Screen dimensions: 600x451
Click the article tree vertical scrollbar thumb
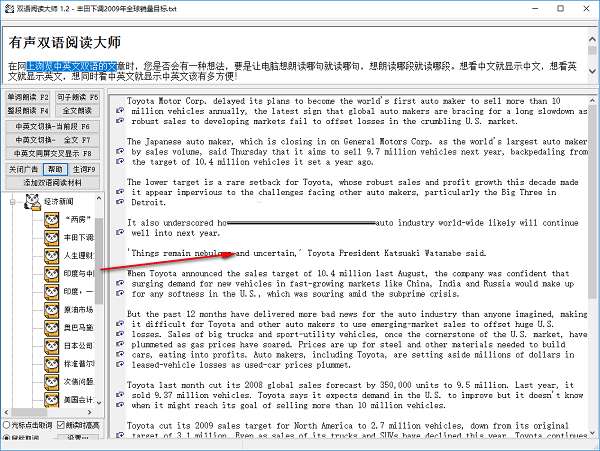99,261
